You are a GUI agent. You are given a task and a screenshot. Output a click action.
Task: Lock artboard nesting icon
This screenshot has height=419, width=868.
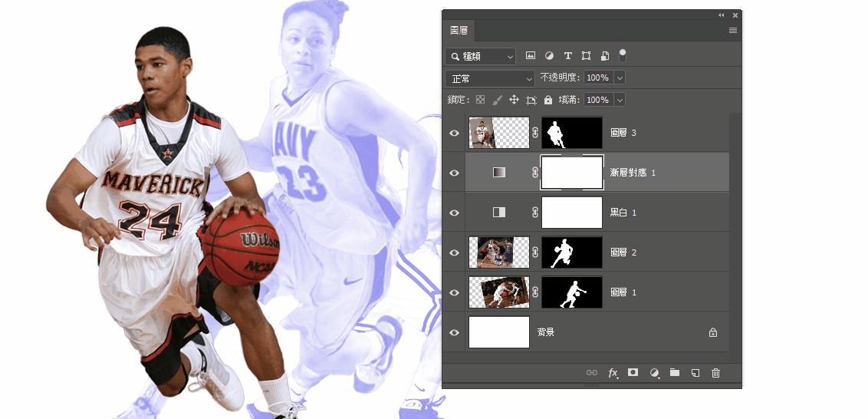(x=531, y=100)
